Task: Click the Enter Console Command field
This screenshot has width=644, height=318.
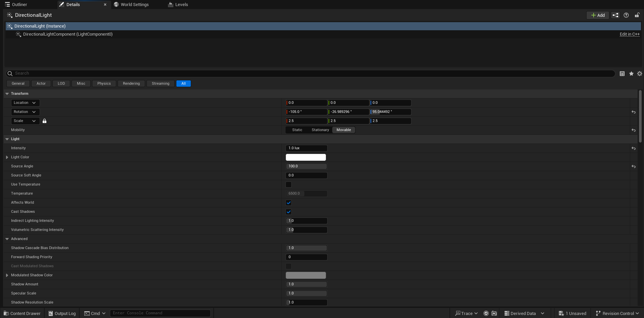Action: [160, 313]
